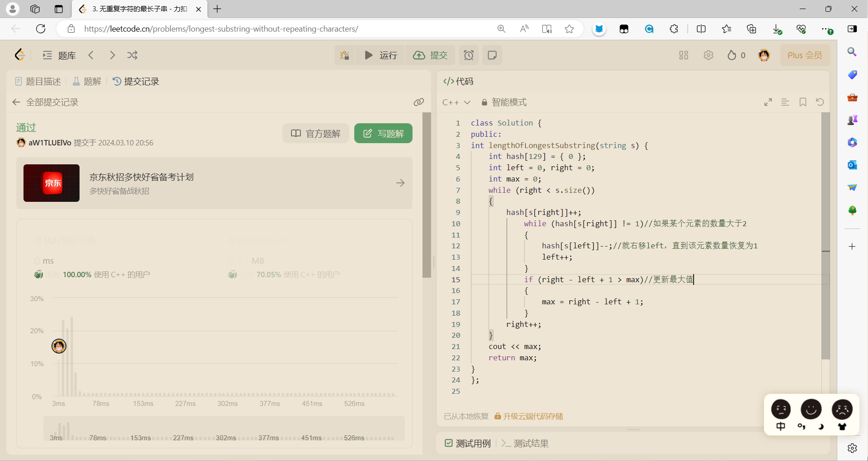Open 官方题解 official solution
Viewport: 868px width, 461px height.
(x=316, y=133)
